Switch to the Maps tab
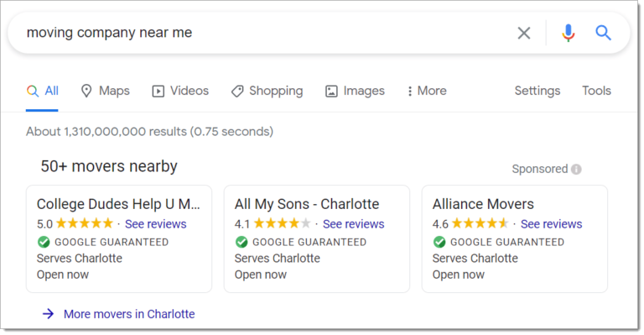 pyautogui.click(x=105, y=91)
